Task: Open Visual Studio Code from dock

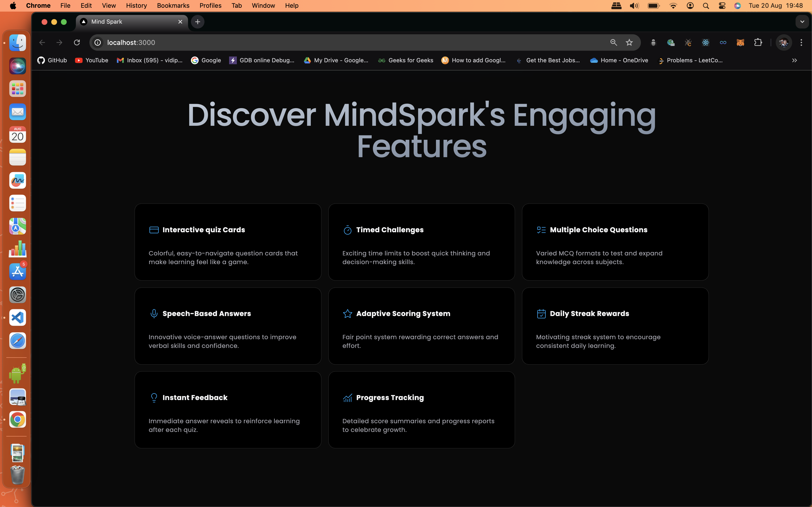Action: [17, 317]
